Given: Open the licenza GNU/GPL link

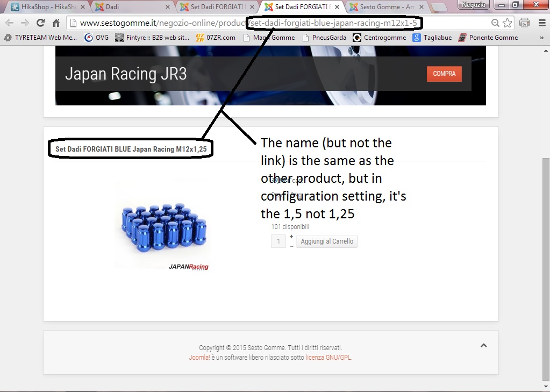Looking at the screenshot, I should [328, 358].
